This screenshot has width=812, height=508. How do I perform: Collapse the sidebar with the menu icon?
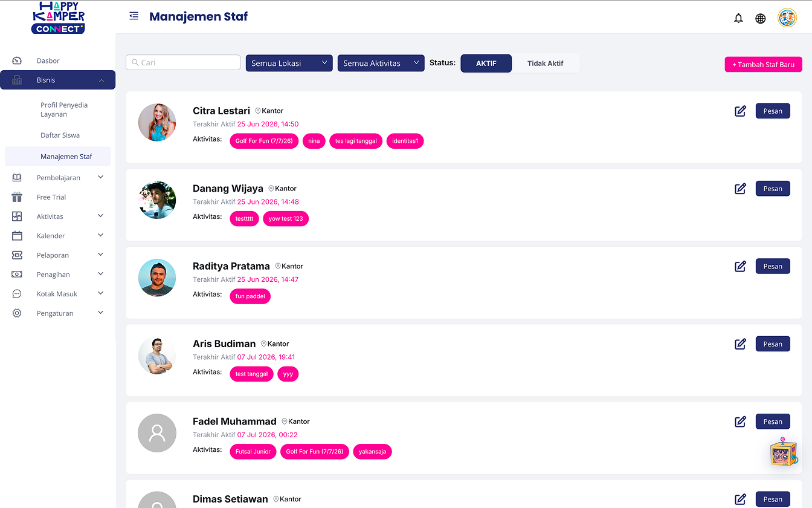(134, 16)
